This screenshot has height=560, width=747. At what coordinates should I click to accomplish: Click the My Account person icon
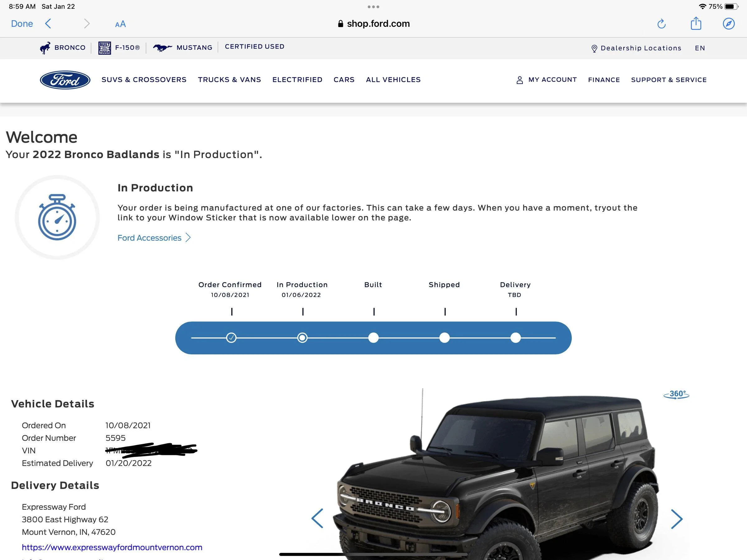pos(520,80)
